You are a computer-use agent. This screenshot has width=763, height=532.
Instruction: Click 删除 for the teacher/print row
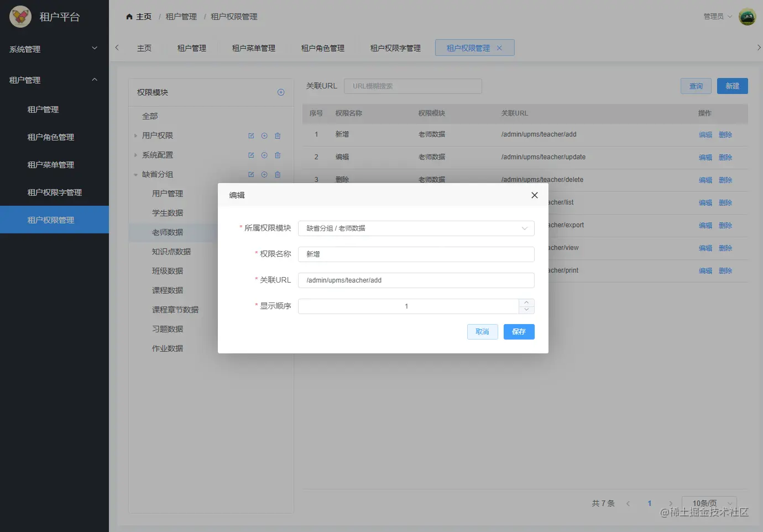point(725,271)
